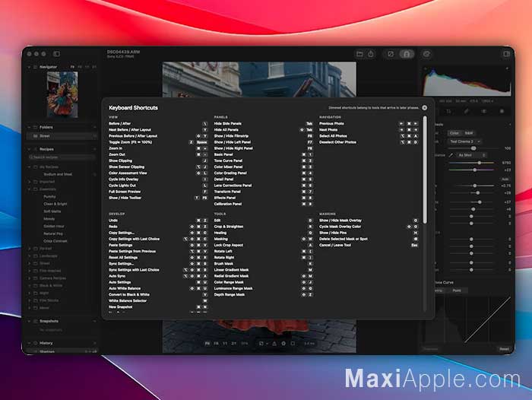This screenshot has height=400, width=532.
Task: Adjust the profile amount slider at 100
Action: [x=473, y=148]
